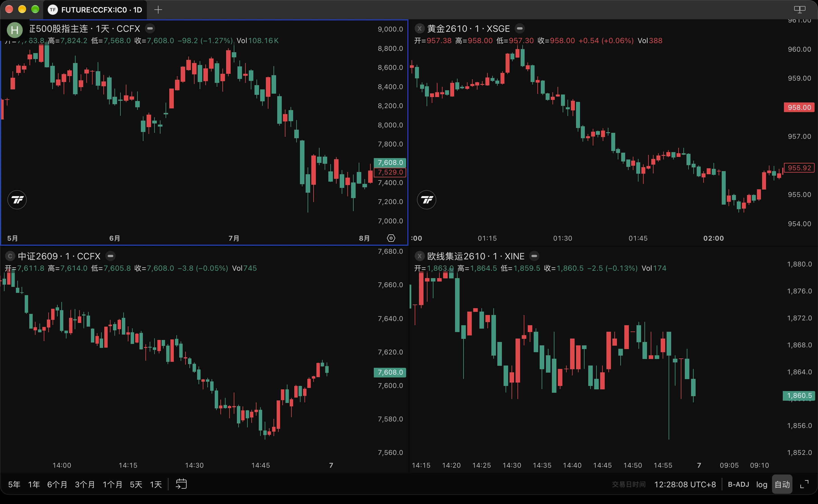818x504 pixels.
Task: Click 1,880.0 on 欧线集运 price axis
Action: click(x=799, y=264)
